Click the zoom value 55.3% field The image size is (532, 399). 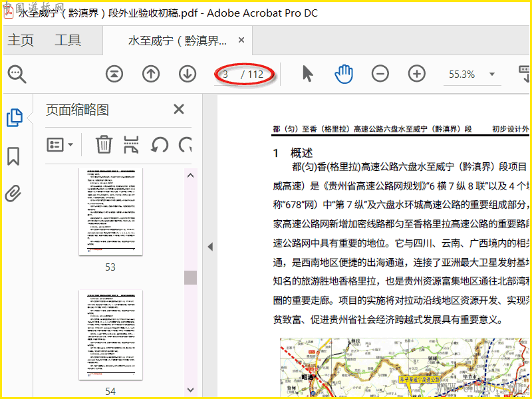coord(462,74)
